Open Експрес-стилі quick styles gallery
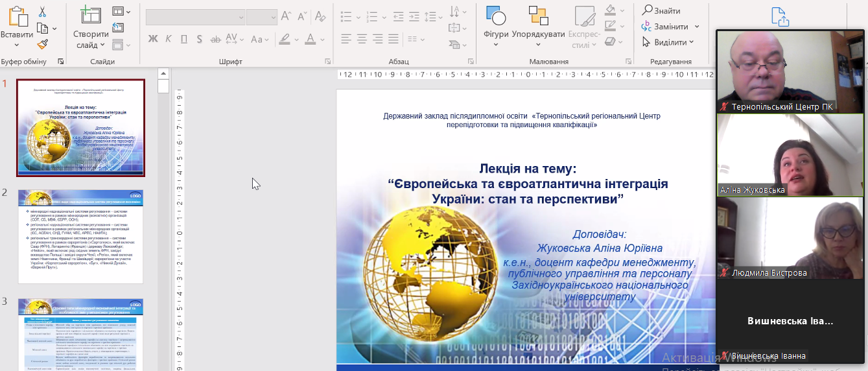 (x=585, y=27)
